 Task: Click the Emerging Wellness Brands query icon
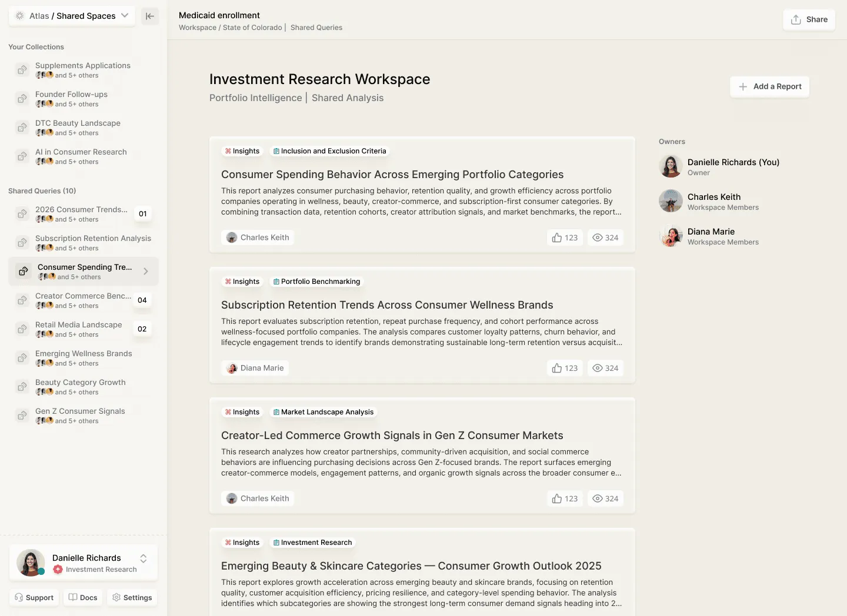pos(22,358)
